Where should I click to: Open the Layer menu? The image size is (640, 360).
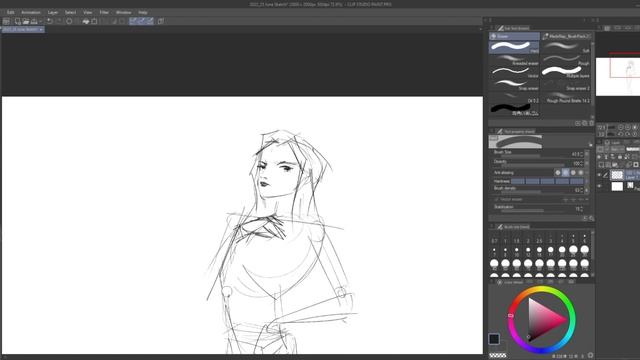53,13
